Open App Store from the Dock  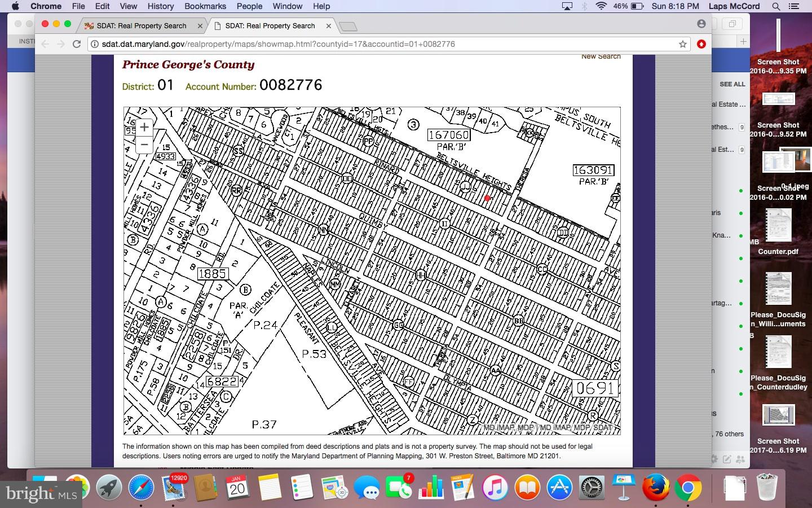click(559, 488)
